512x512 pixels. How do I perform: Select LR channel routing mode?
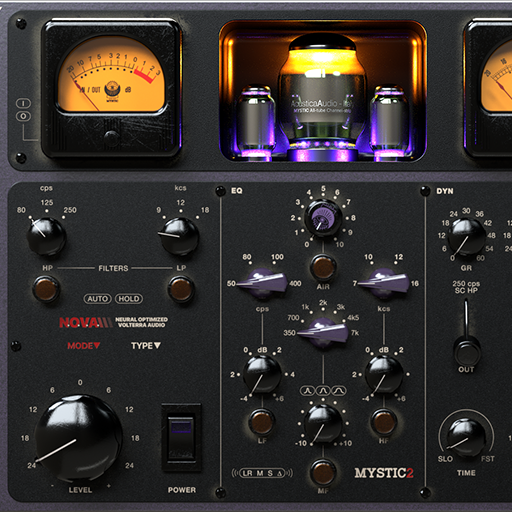pos(248,473)
